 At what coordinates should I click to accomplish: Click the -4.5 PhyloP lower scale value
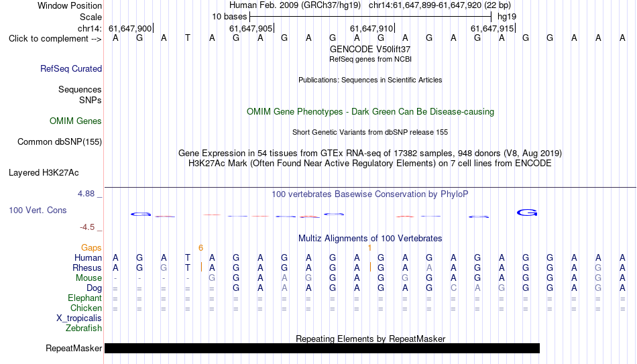[87, 227]
